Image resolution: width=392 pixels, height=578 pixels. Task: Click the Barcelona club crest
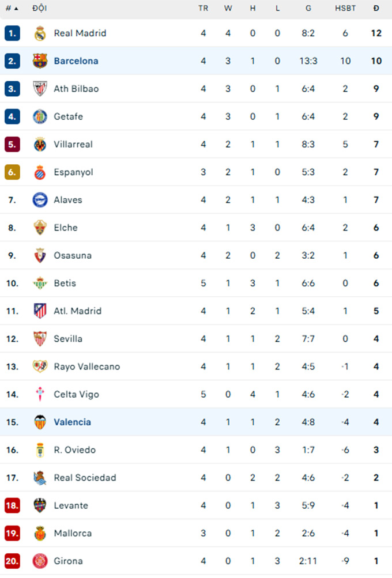(40, 61)
